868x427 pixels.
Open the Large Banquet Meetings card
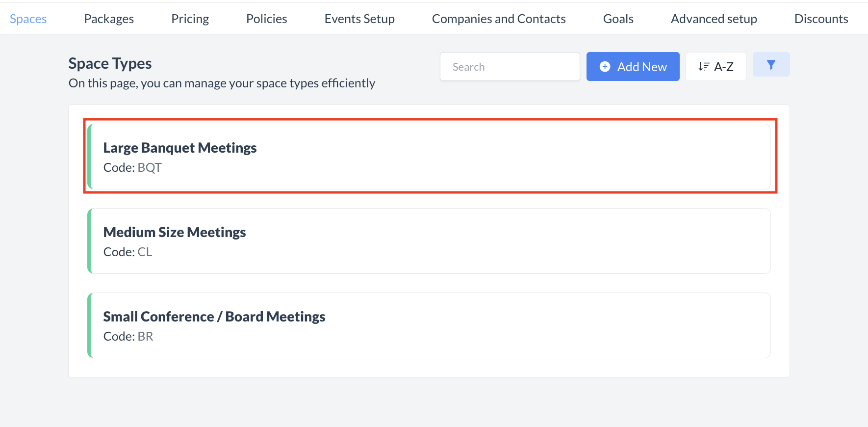(x=430, y=157)
